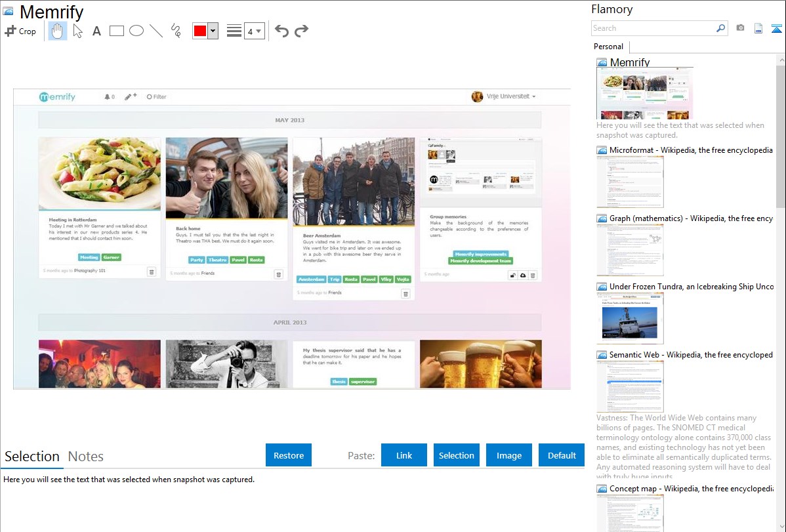
Task: Click the search magnifier icon
Action: [x=721, y=28]
